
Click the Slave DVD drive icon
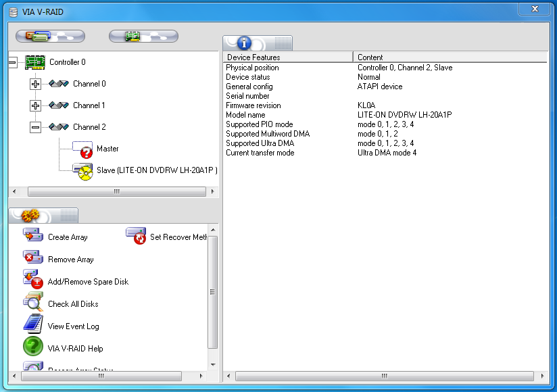(83, 171)
